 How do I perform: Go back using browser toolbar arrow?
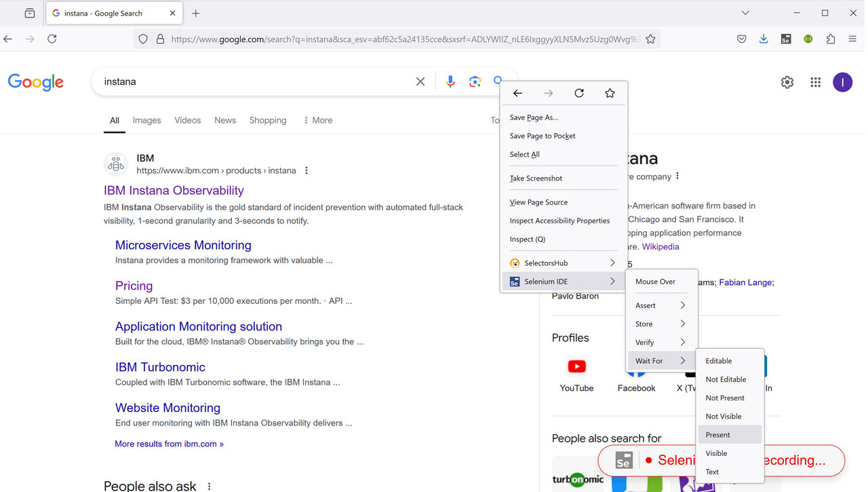8,39
